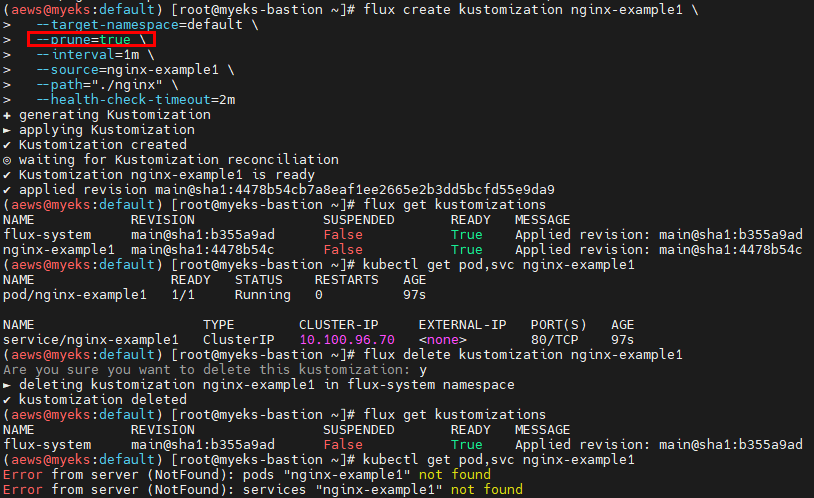Image resolution: width=814 pixels, height=498 pixels.
Task: Click the pod's '97s' AGE value
Action: 414,295
